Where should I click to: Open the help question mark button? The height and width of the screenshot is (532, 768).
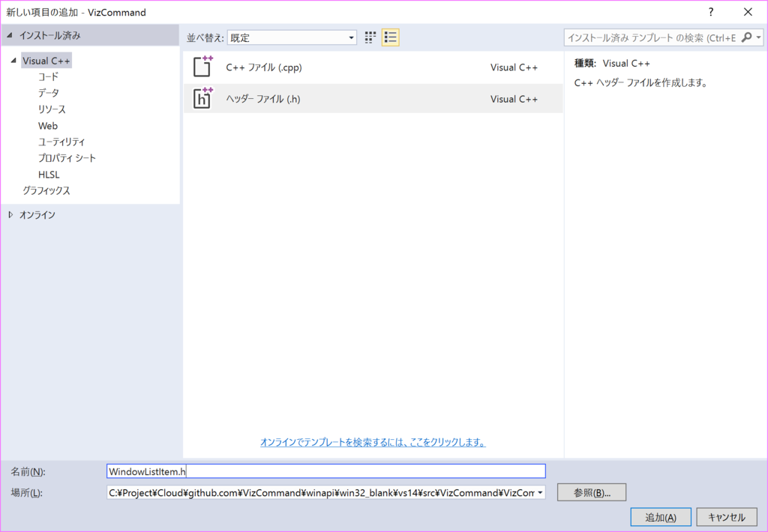click(x=711, y=12)
